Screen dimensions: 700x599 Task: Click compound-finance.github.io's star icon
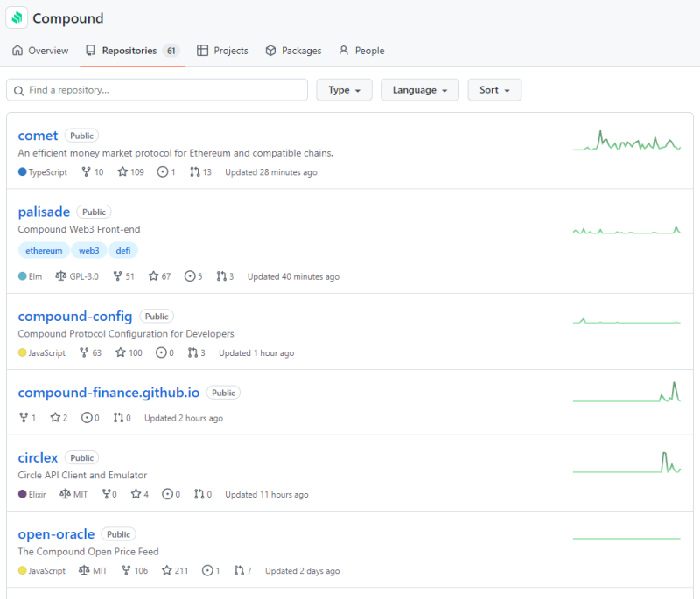click(55, 417)
